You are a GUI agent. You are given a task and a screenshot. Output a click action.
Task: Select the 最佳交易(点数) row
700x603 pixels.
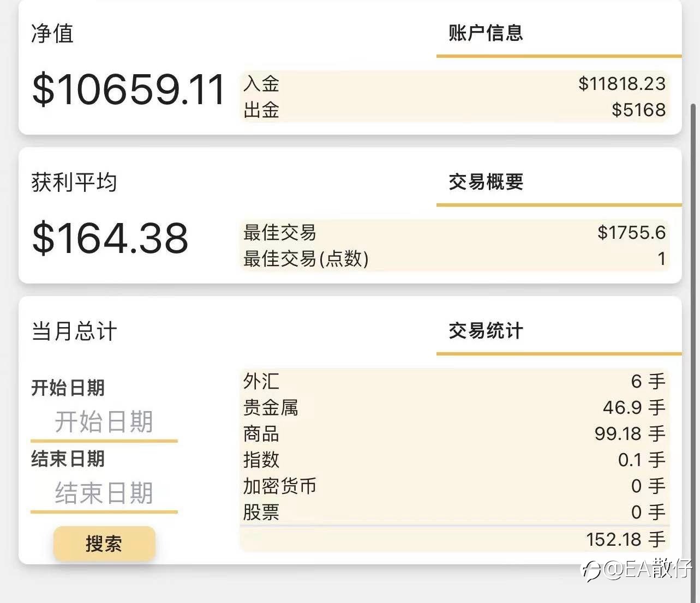point(454,258)
